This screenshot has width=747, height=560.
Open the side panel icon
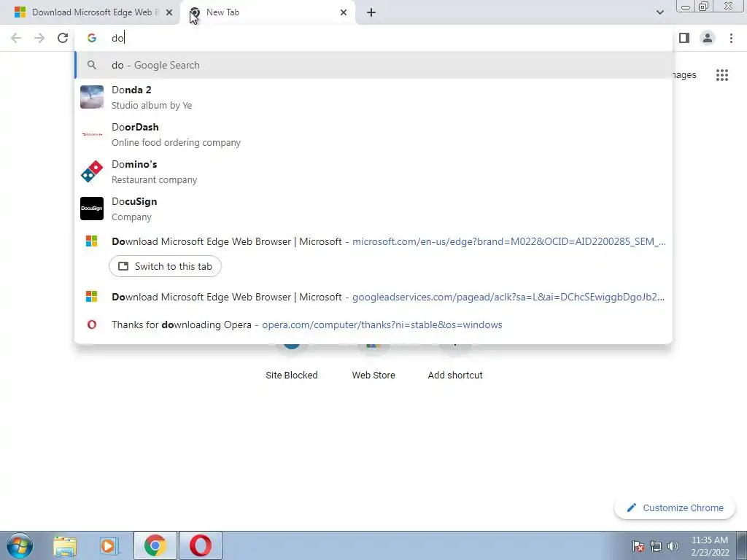tap(684, 38)
